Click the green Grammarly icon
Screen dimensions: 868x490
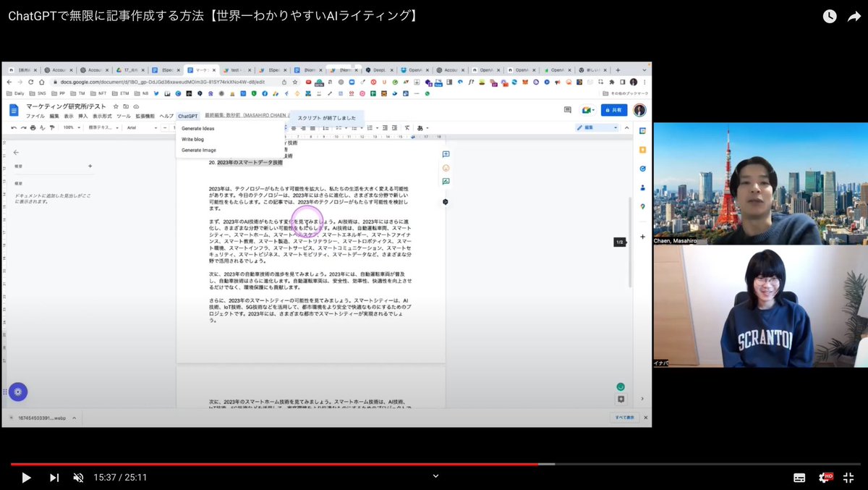621,387
